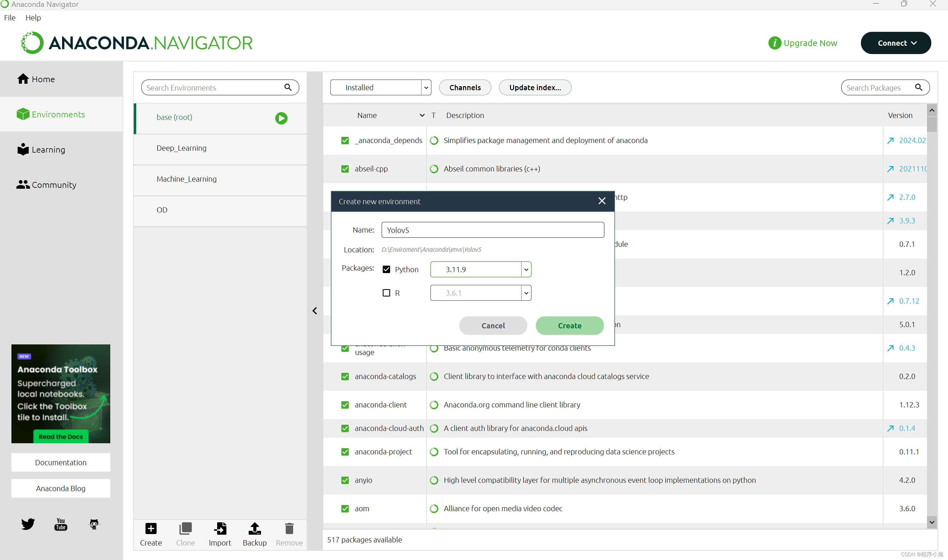Click upgrade arrow for abseil-cpp version

point(890,169)
